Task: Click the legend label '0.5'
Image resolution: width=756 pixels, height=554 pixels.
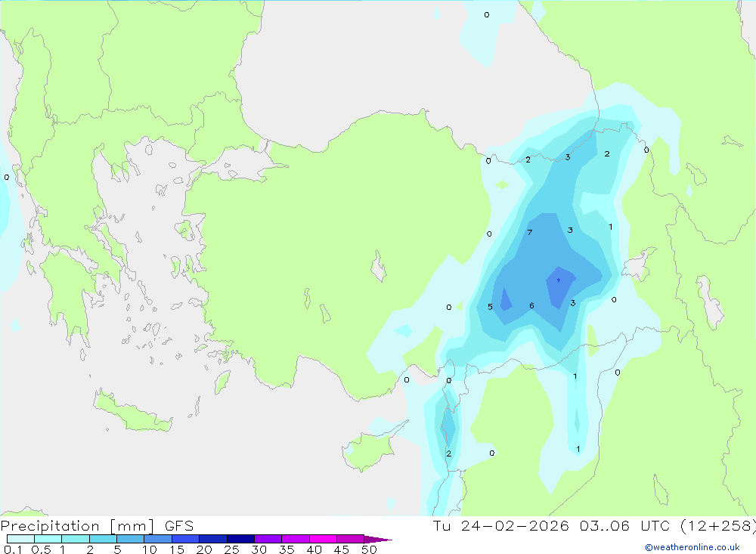Action: [42, 549]
